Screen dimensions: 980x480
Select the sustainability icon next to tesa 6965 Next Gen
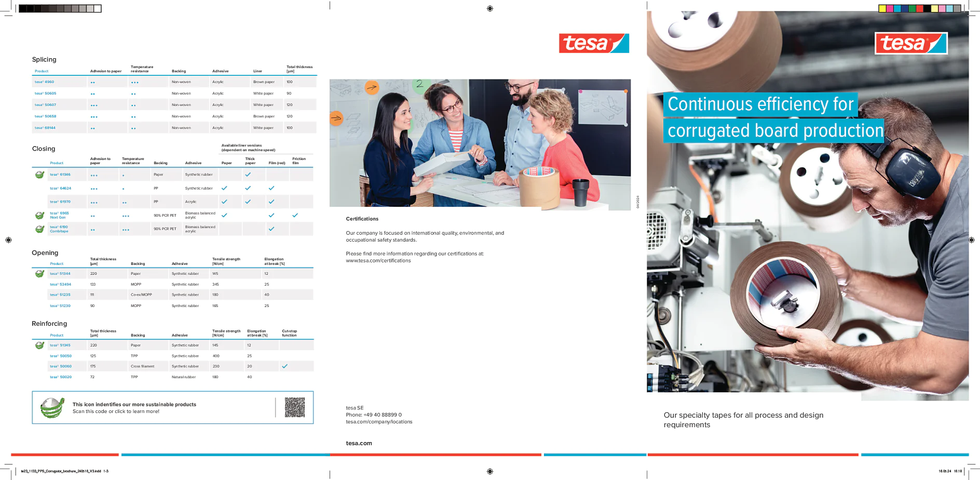(39, 215)
